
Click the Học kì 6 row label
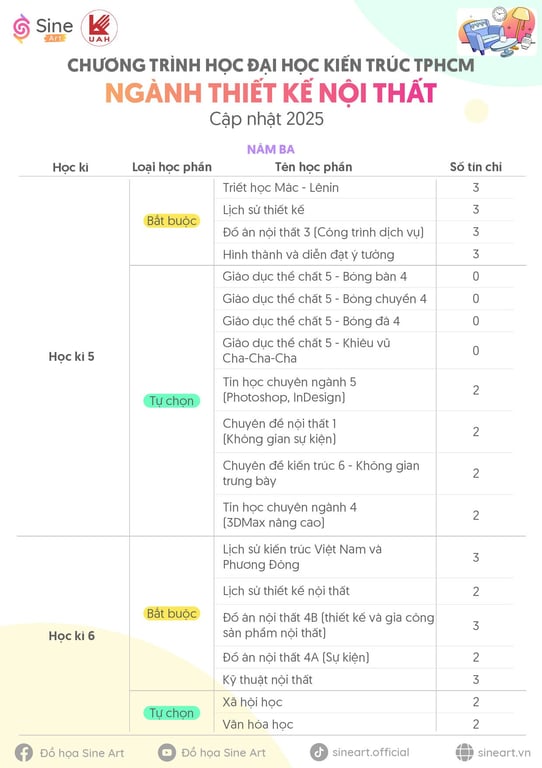tap(71, 636)
